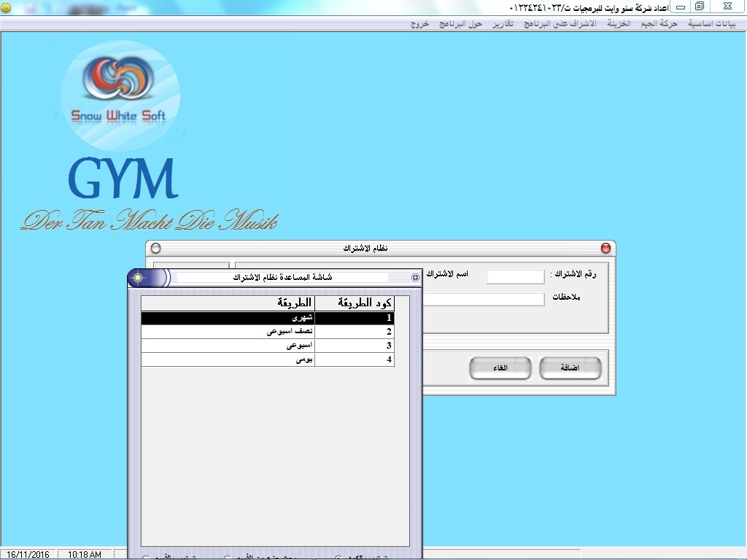
Task: Open the تقارير menu
Action: coord(502,23)
